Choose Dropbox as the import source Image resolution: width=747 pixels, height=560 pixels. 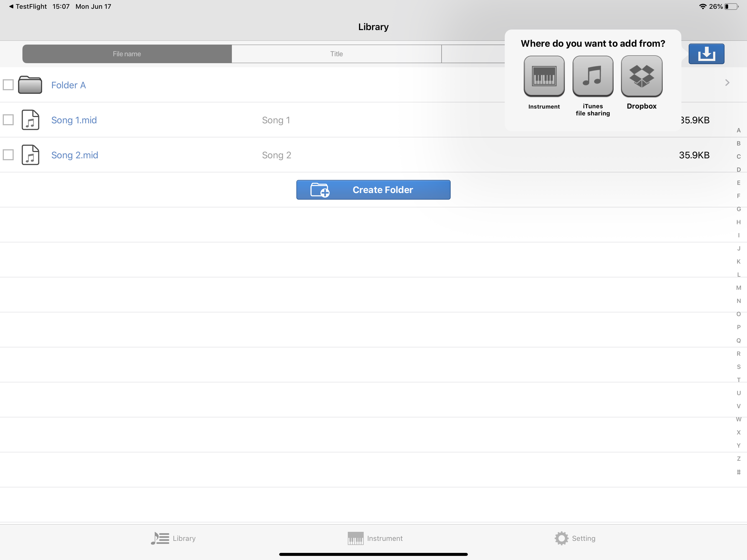pos(642,76)
